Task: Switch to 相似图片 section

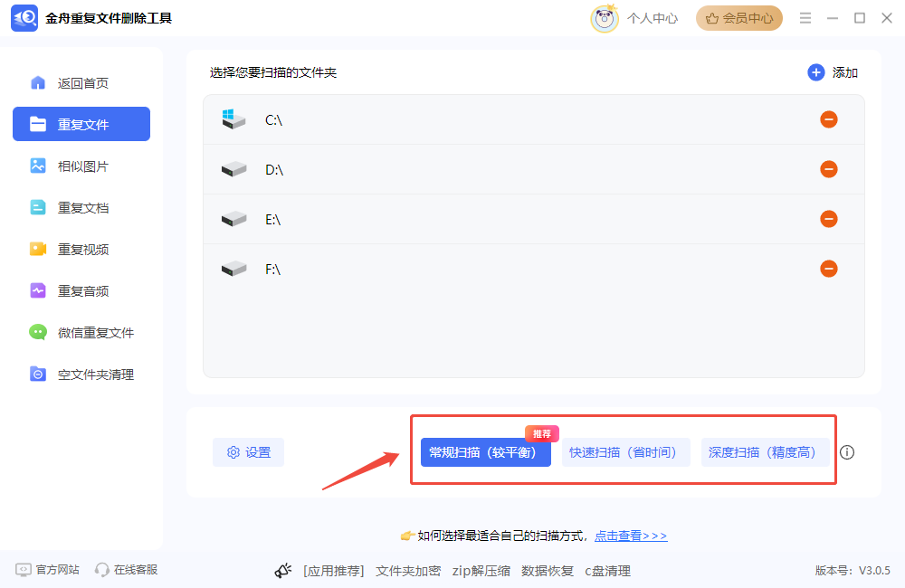Action: 81,166
